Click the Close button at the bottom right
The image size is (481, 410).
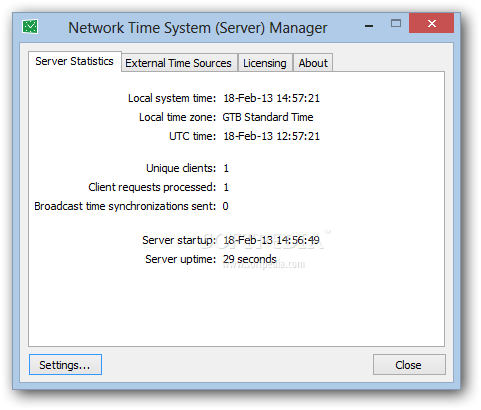(409, 365)
